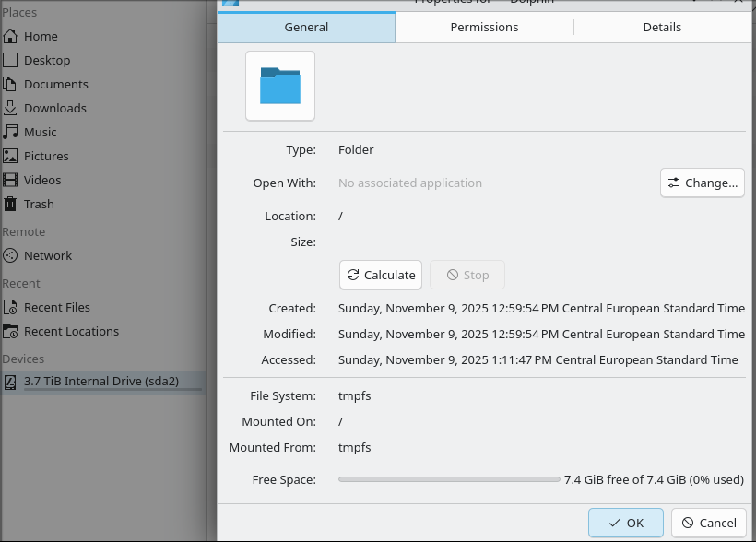Click the 'Folder' type value

(356, 149)
